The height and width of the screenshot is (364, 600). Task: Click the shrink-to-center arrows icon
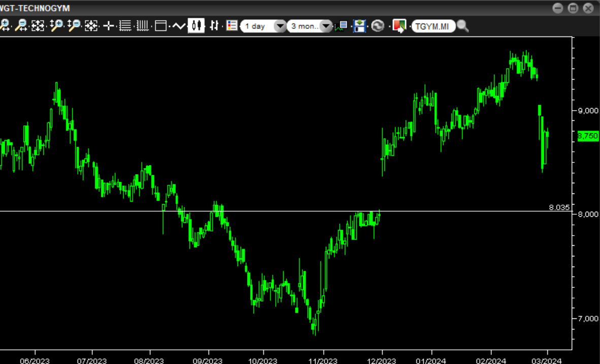[x=91, y=26]
